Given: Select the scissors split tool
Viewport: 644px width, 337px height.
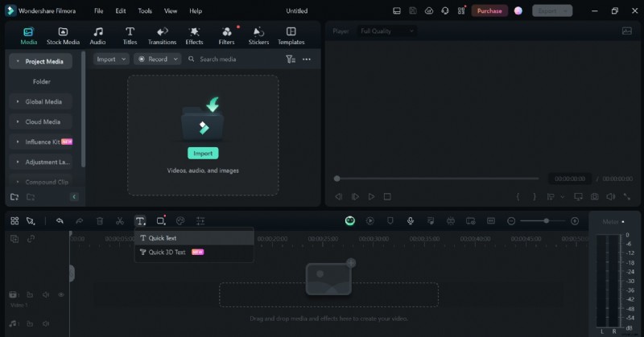Looking at the screenshot, I should [x=120, y=221].
